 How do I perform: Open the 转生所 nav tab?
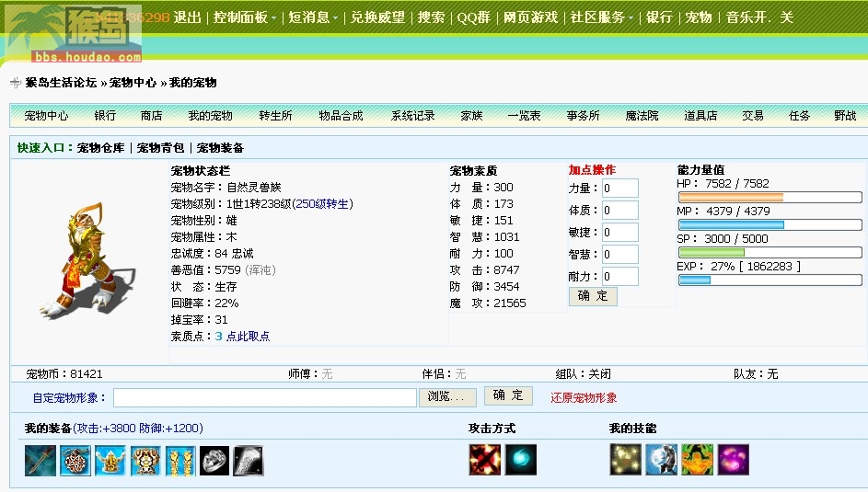pos(275,116)
